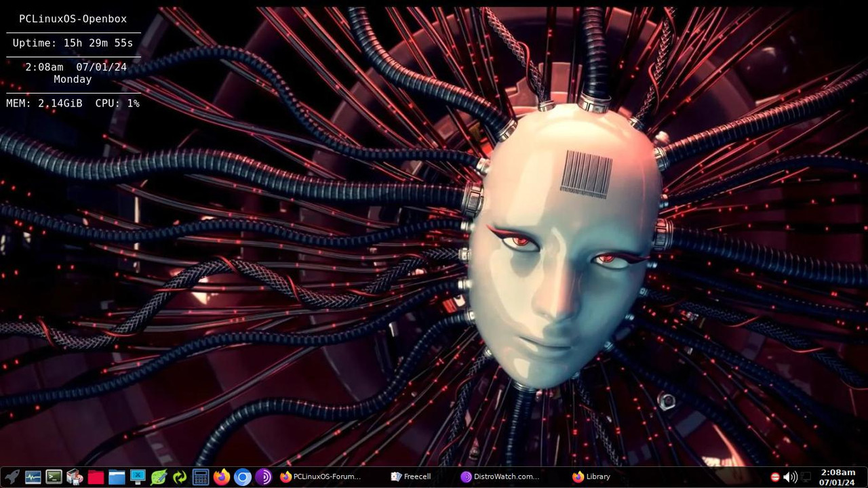Click the green refresh arrows updater icon

pyautogui.click(x=180, y=477)
